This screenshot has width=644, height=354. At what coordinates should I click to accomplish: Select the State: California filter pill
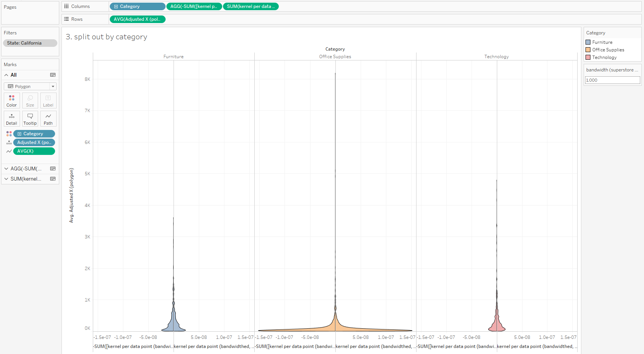tap(30, 43)
